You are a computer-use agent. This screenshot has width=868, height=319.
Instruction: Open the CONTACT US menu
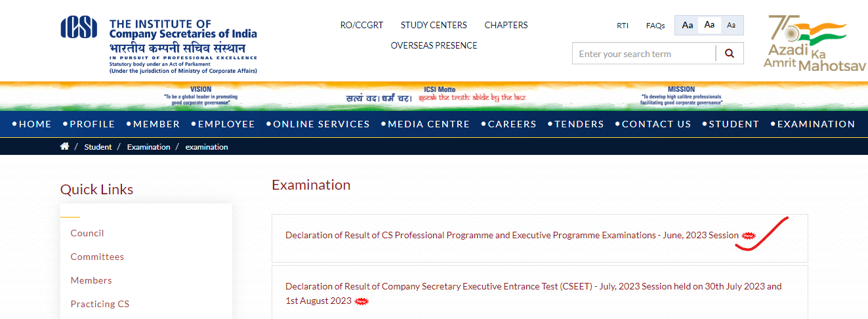[653, 124]
